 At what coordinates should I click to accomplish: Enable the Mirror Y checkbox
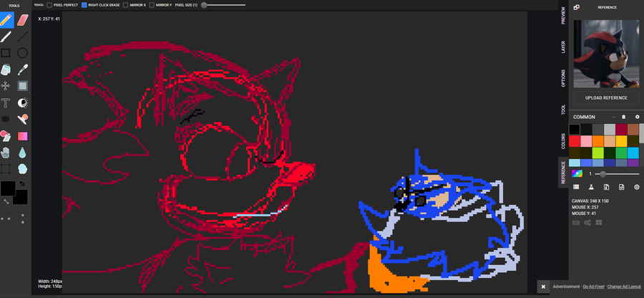152,5
